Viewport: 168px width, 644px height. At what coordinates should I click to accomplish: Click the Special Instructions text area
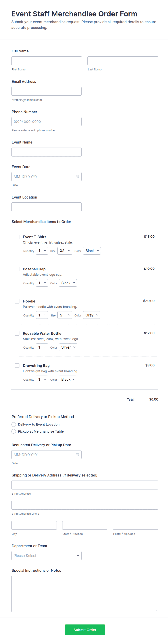pos(85,594)
